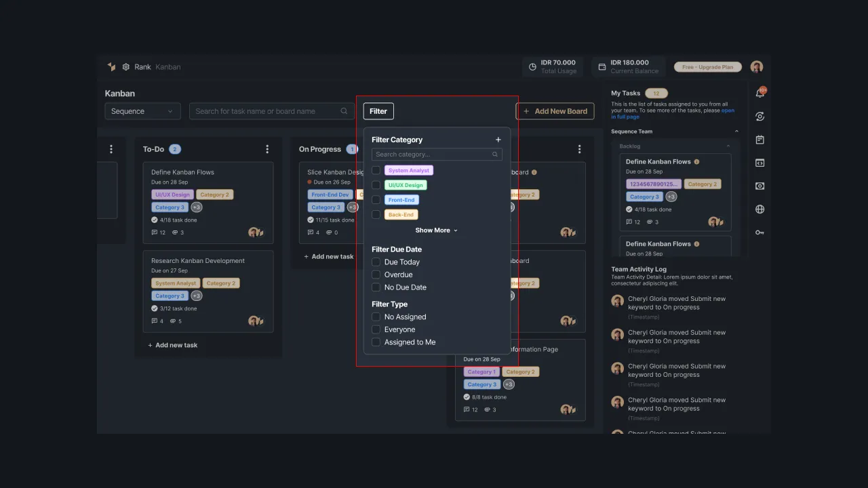Open the code window sidebar icon
The width and height of the screenshot is (868, 488).
(760, 163)
